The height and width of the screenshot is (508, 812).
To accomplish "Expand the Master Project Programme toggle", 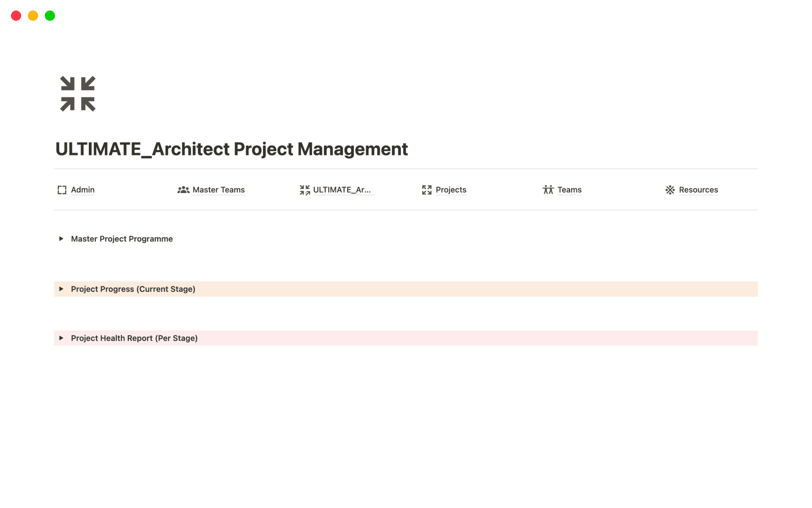I will click(61, 239).
